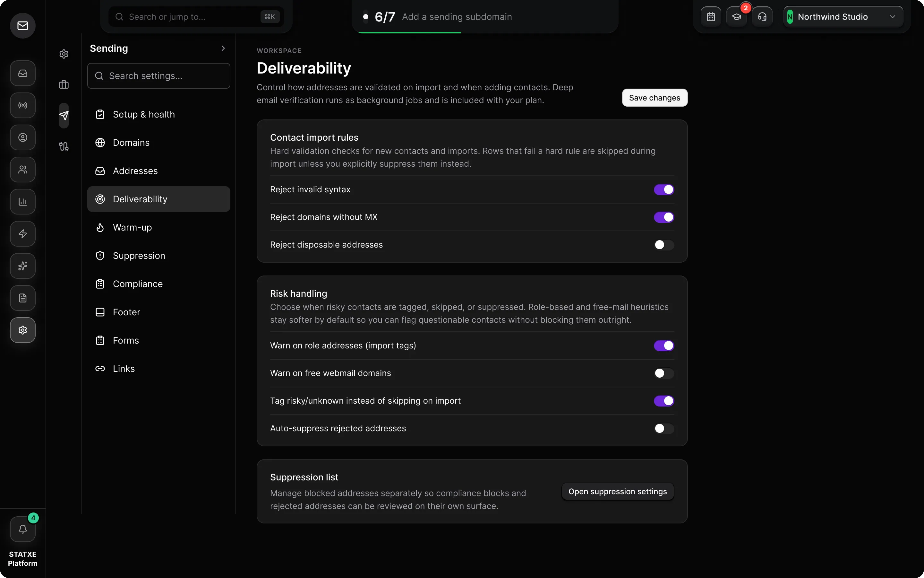Open Compliance settings
This screenshot has width=924, height=578.
point(158,284)
